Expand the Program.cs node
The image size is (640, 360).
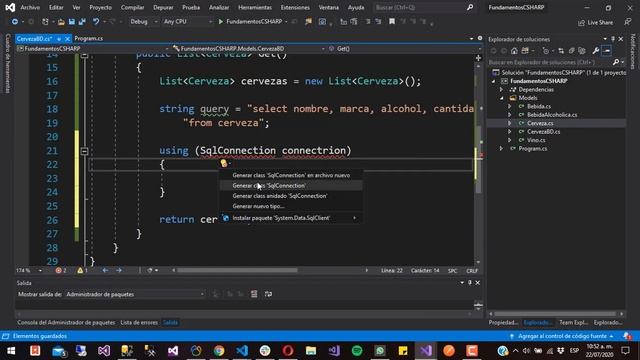tap(502, 149)
